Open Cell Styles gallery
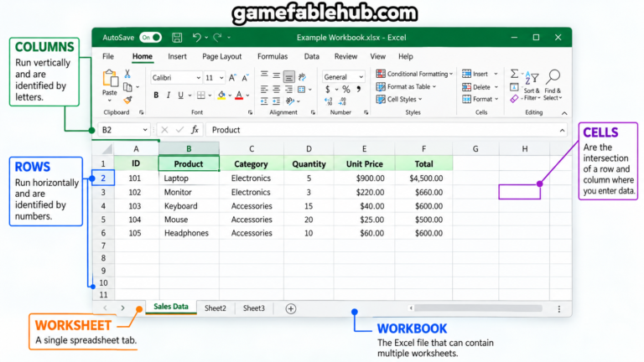This screenshot has width=644, height=362. coord(399,100)
